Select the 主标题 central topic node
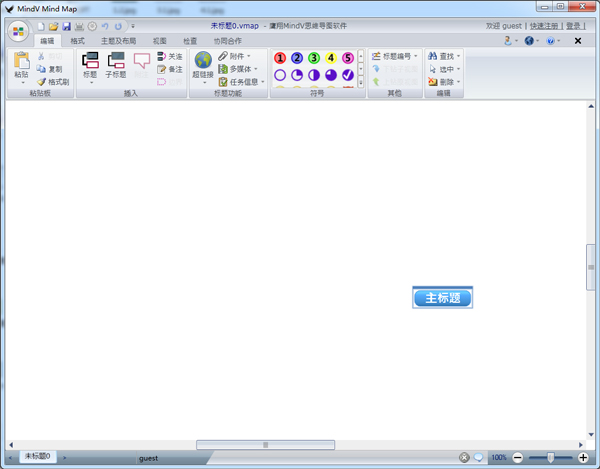Screen dimensions: 600x469 click(442, 298)
